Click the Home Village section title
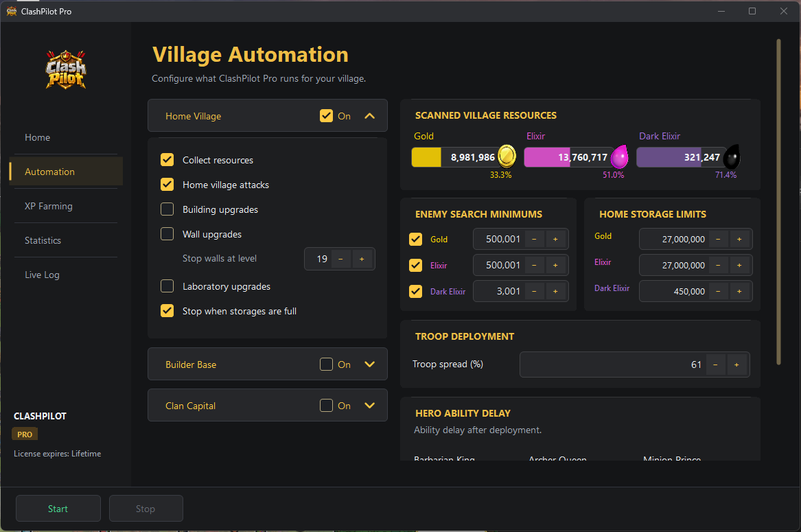801x532 pixels. pyautogui.click(x=193, y=117)
